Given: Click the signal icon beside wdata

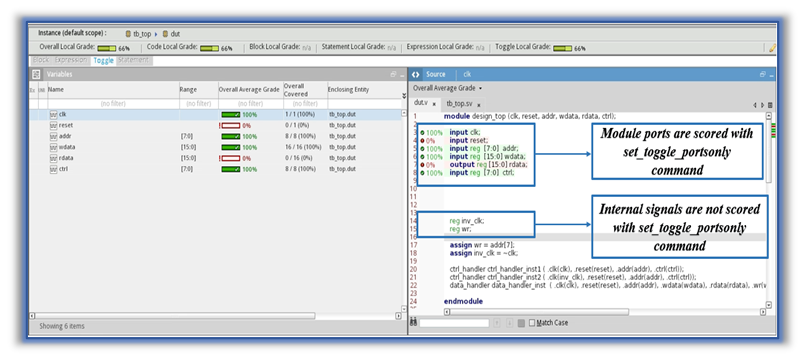Looking at the screenshot, I should click(x=53, y=147).
